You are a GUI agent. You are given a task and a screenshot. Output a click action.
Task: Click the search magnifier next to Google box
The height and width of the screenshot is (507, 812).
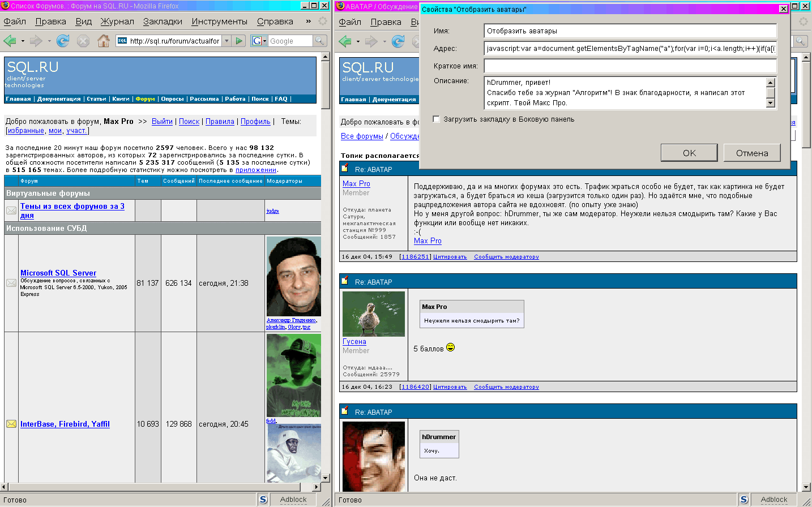coord(320,41)
